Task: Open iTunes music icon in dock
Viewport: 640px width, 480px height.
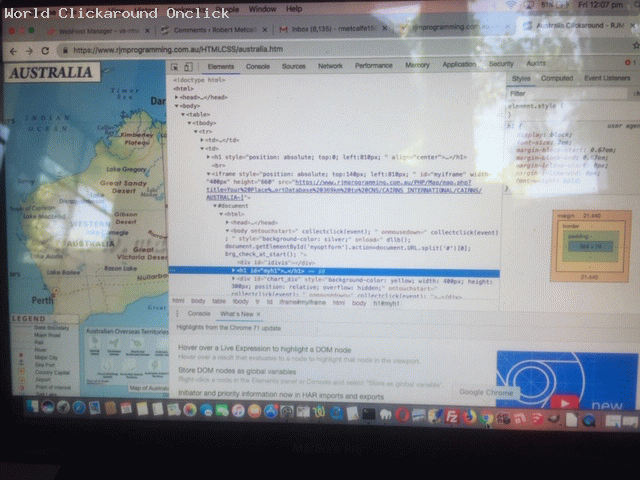Action: [238, 410]
